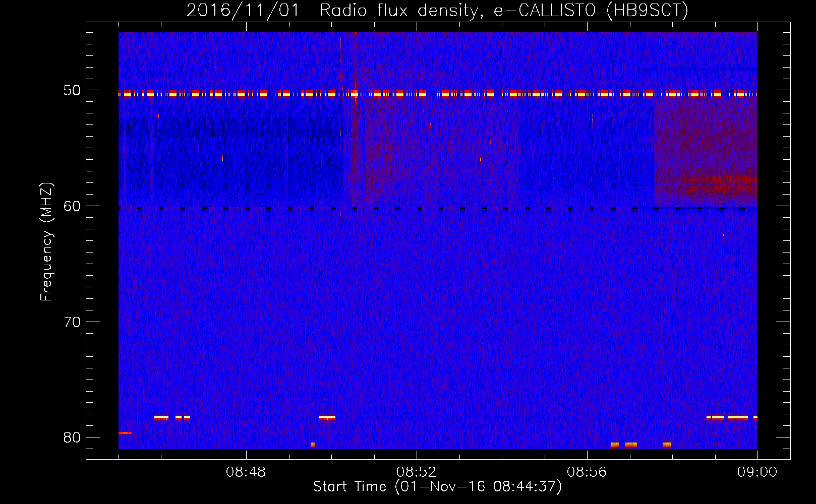The width and height of the screenshot is (816, 504).
Task: Click the 08:56 time tick label
Action: 587,472
